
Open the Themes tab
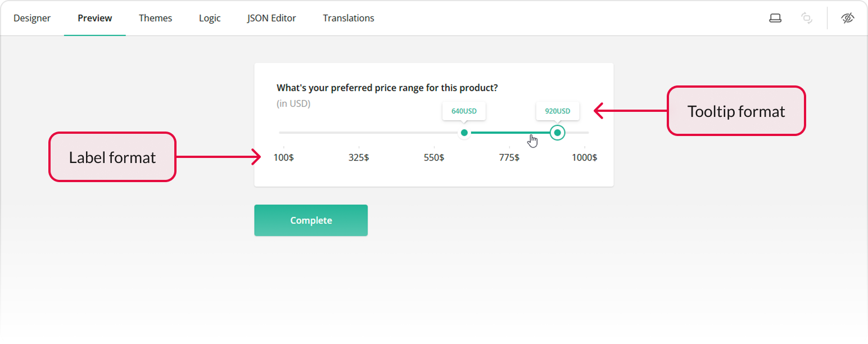point(155,17)
